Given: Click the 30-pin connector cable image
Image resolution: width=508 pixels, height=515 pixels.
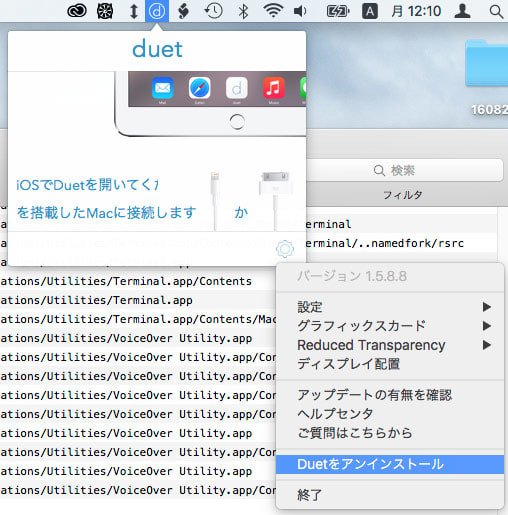Looking at the screenshot, I should [275, 200].
